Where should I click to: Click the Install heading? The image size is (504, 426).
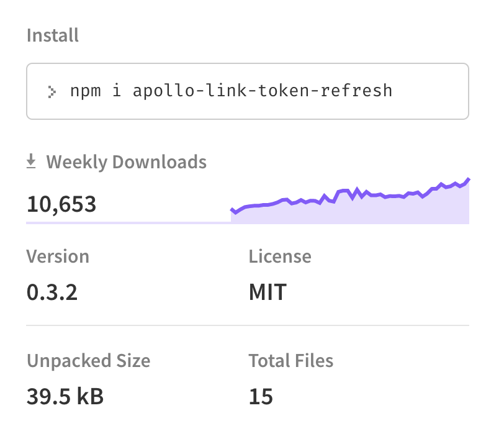point(53,35)
